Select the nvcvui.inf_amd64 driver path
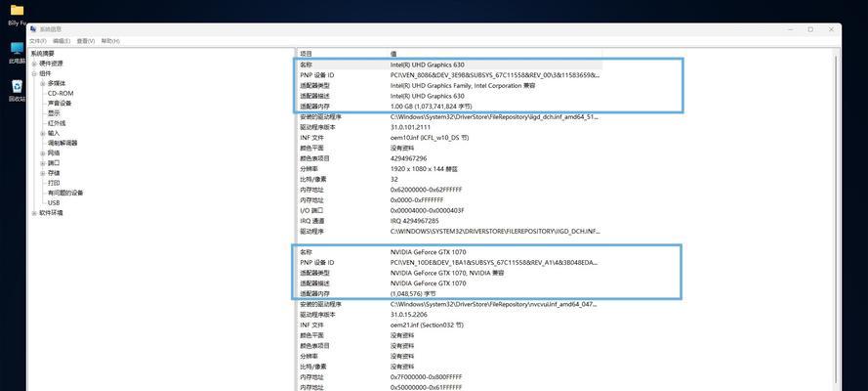The height and width of the screenshot is (391, 868). [x=494, y=305]
